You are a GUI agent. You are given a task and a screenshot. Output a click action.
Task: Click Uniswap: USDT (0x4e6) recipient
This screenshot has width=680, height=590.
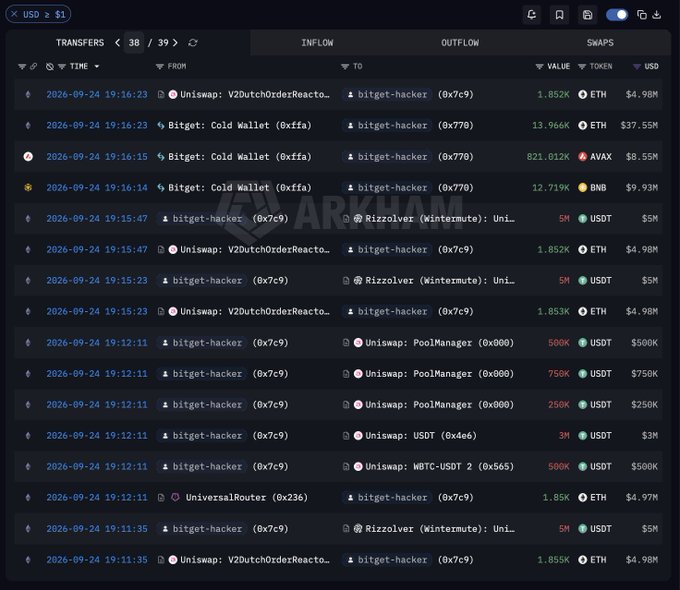pyautogui.click(x=421, y=436)
